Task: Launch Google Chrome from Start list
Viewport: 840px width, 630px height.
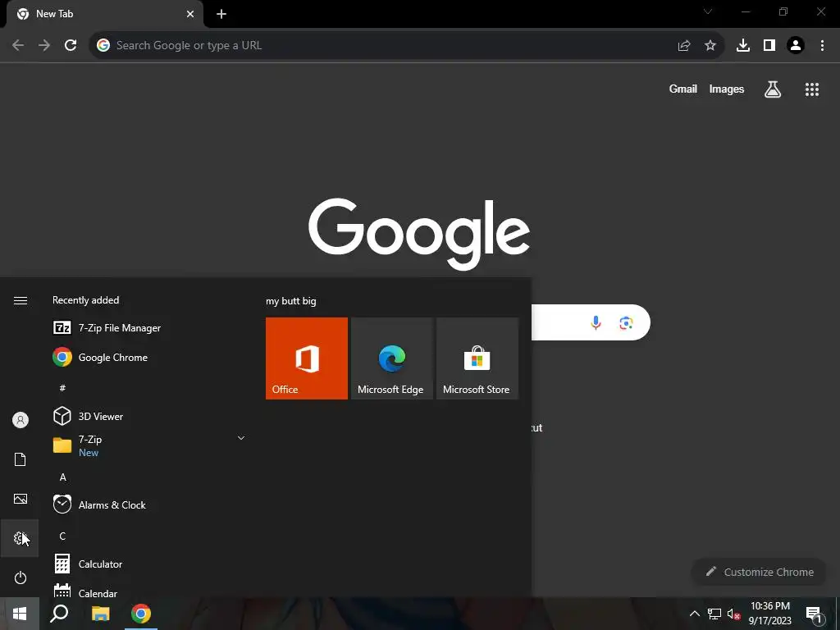Action: 100,358
